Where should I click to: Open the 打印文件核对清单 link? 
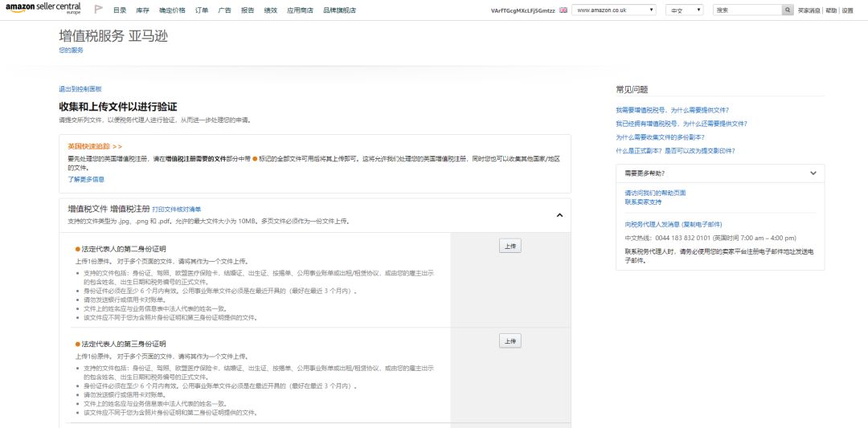176,210
